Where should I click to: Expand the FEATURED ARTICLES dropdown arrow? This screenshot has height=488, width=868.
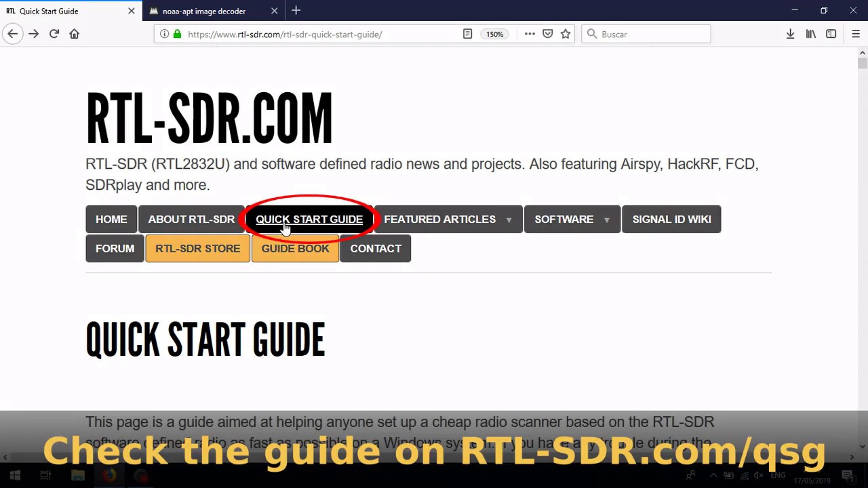coord(509,220)
